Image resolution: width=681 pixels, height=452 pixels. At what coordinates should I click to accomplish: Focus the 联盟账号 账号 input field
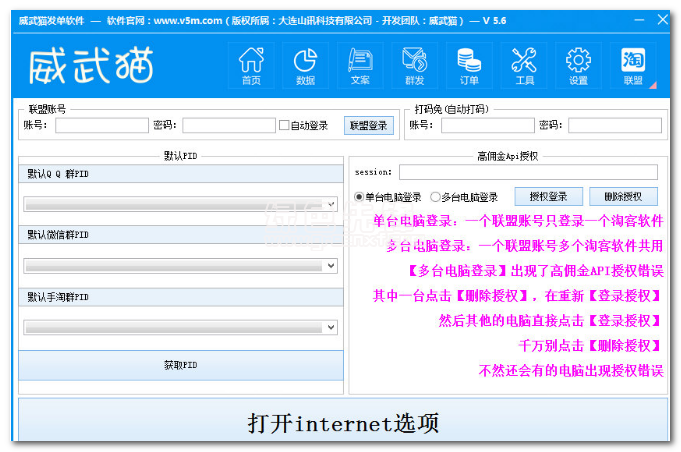tap(102, 125)
